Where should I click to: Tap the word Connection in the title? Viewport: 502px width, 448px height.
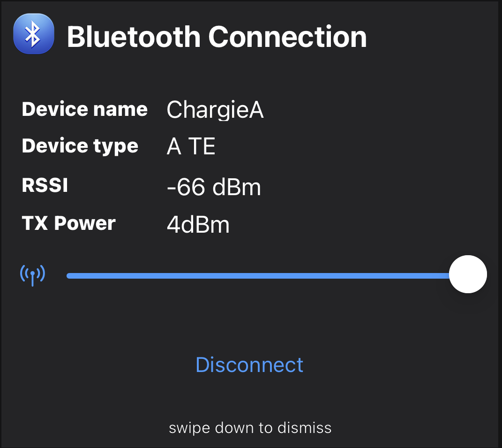[287, 37]
